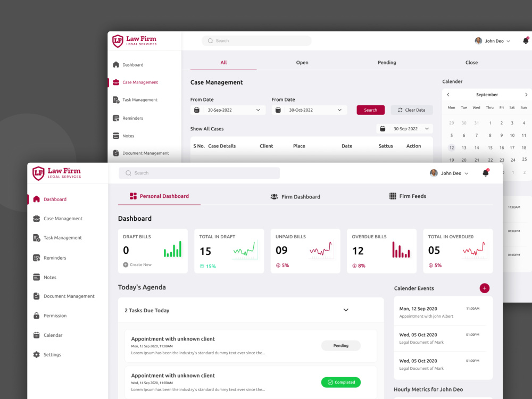Click Create New plus icon in Draft Bills
Screen dimensions: 532x399
click(126, 264)
